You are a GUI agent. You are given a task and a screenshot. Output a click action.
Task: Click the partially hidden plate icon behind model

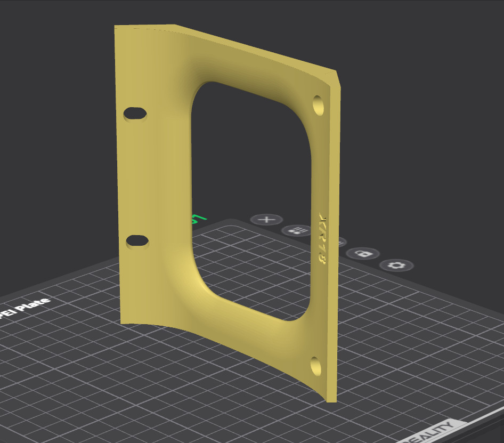[x=342, y=242]
